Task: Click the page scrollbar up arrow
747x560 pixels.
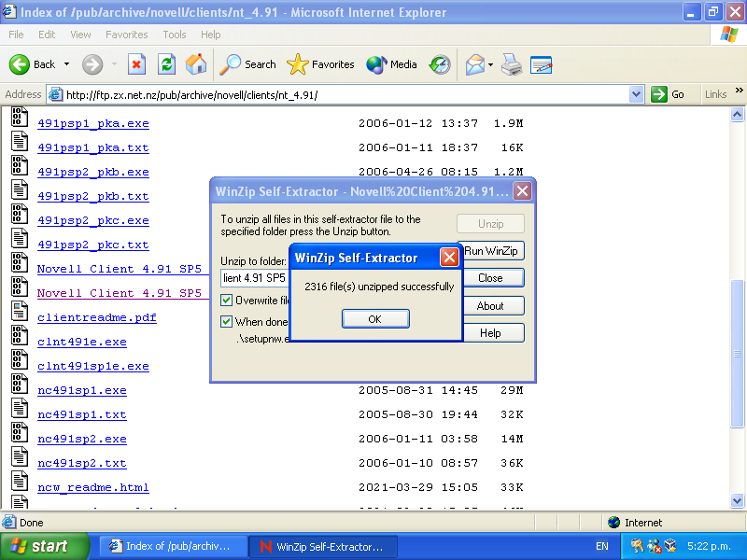Action: (x=737, y=114)
